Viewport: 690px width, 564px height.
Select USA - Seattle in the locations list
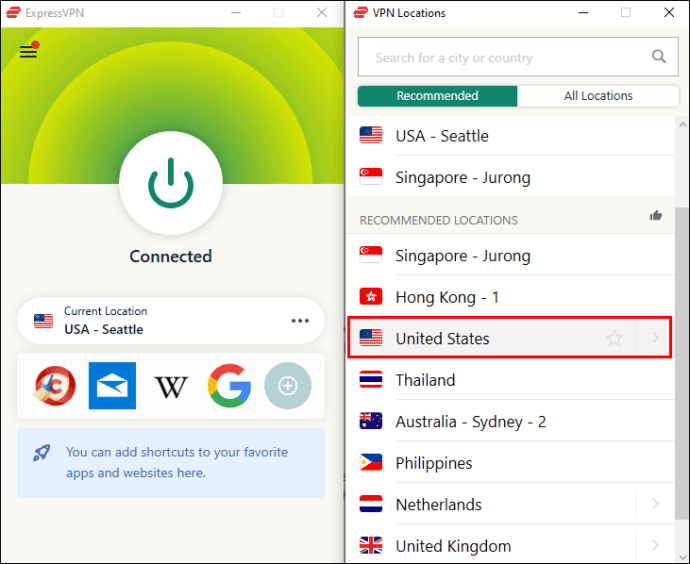(510, 136)
